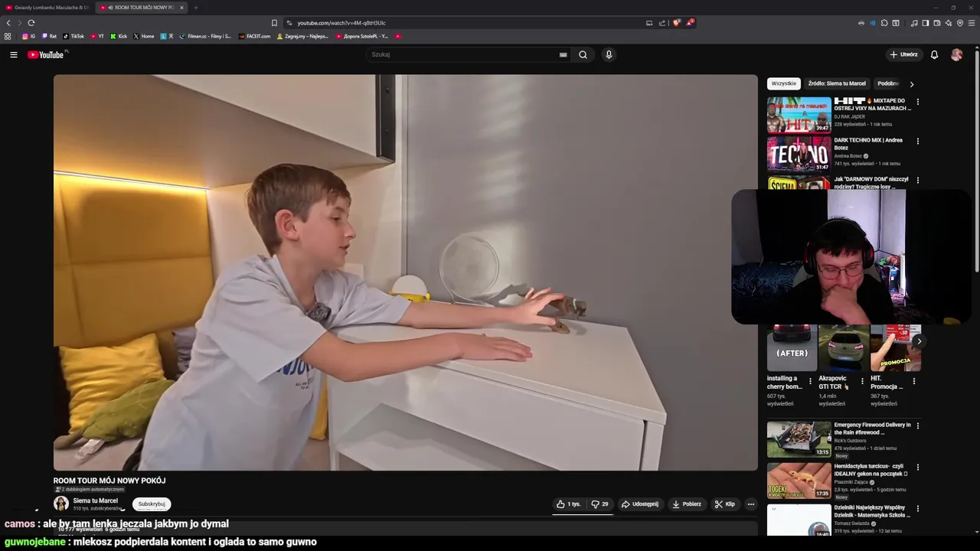Bookmark this page using the bookmark icon
The image size is (980, 551).
[274, 23]
